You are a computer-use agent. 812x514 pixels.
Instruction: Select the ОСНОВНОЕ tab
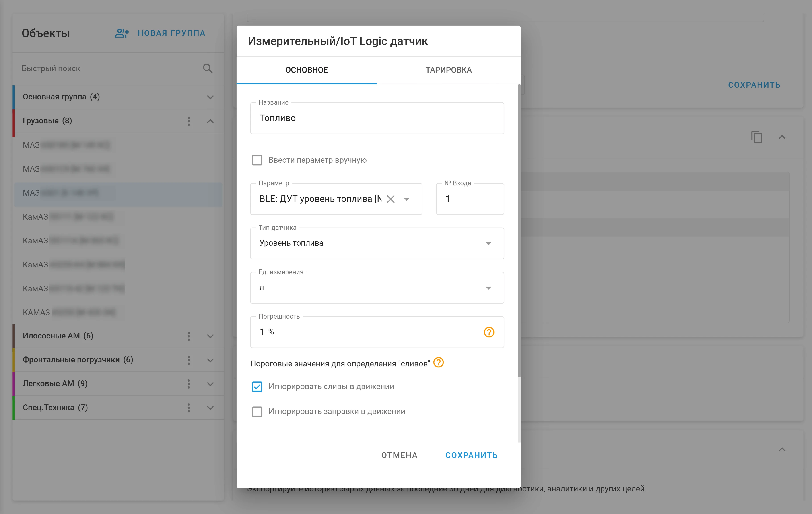307,70
